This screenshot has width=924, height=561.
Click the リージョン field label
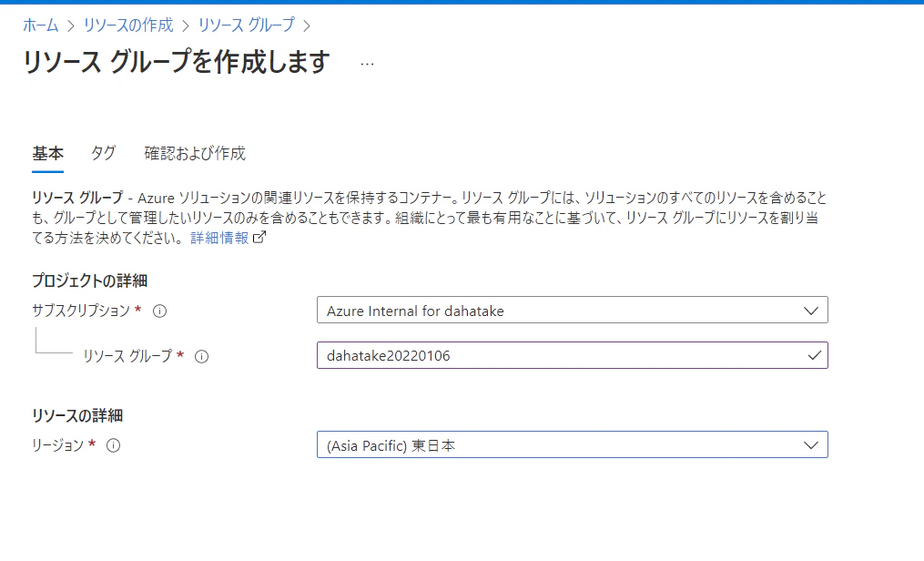[57, 445]
